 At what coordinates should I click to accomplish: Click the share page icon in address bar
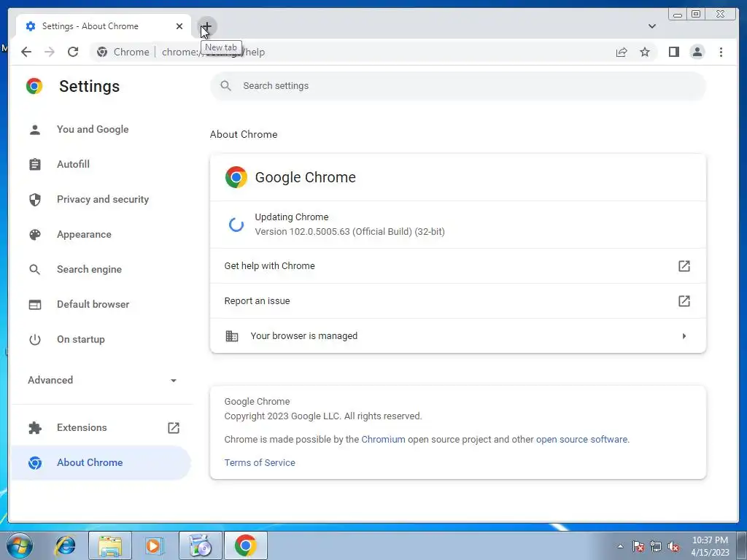point(622,52)
